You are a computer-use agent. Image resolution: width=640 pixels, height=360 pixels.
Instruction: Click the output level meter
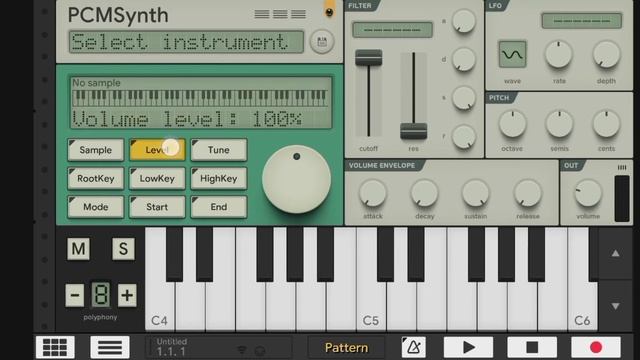point(622,198)
